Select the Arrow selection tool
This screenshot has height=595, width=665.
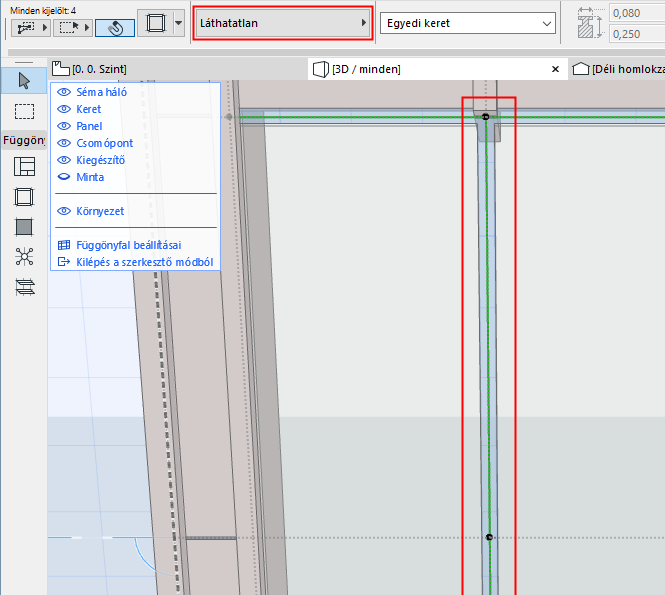24,80
